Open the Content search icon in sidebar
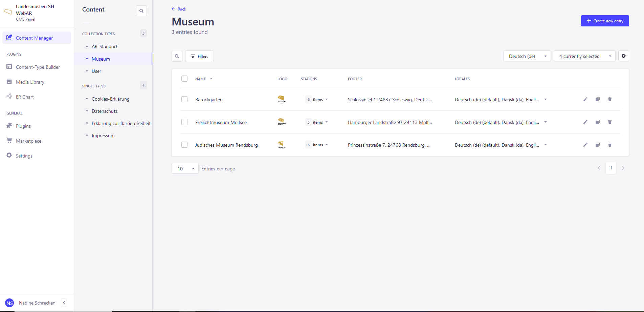This screenshot has width=644, height=312. click(x=141, y=11)
